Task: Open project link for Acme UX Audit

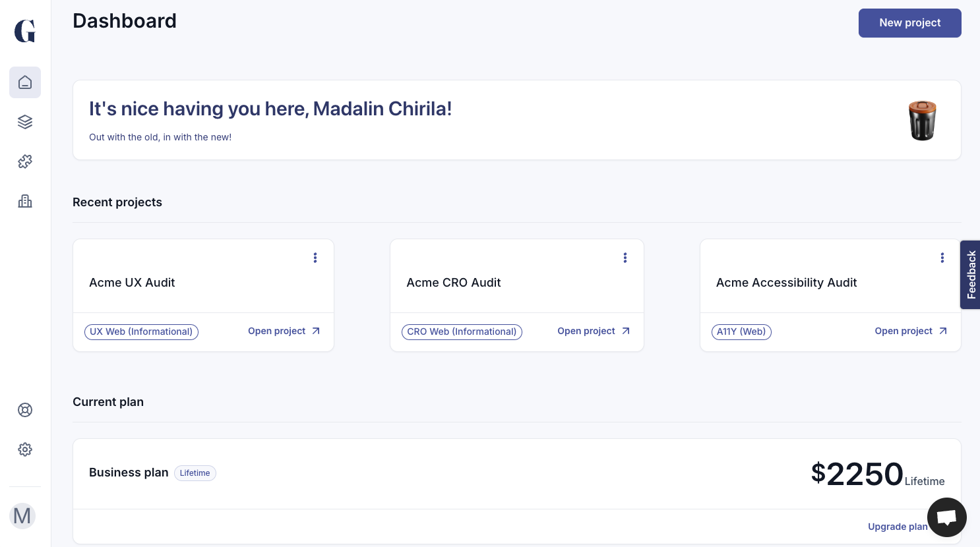Action: [x=284, y=331]
